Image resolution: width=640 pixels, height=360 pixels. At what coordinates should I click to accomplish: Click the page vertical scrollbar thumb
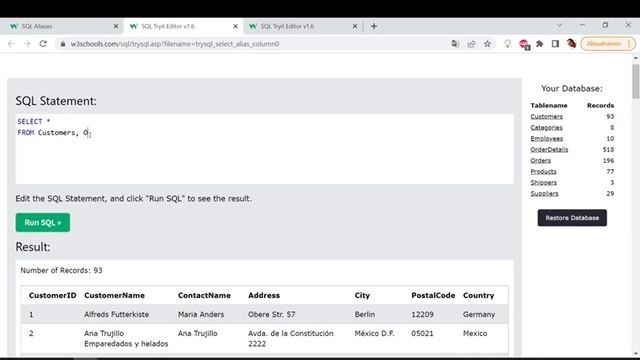pos(636,81)
